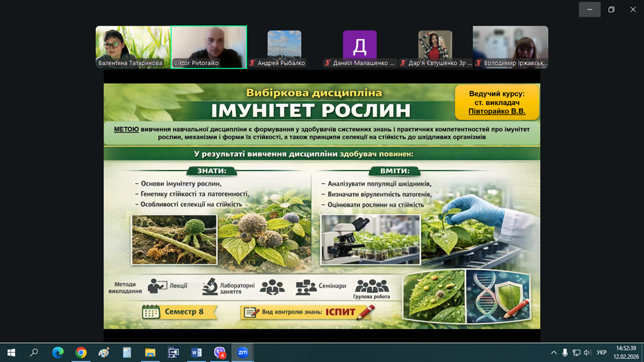Open the clock and date calendar
Image resolution: width=644 pixels, height=362 pixels.
(625, 352)
